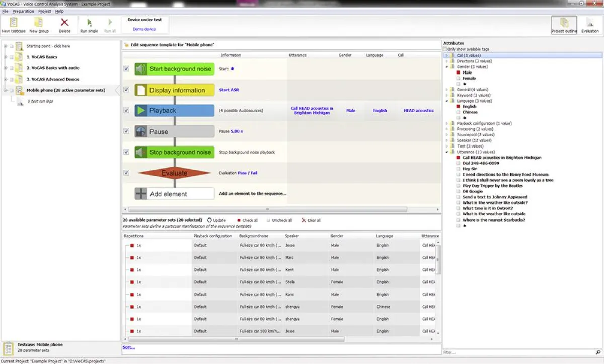
Task: Click the Start ASR information link
Action: [x=229, y=90]
